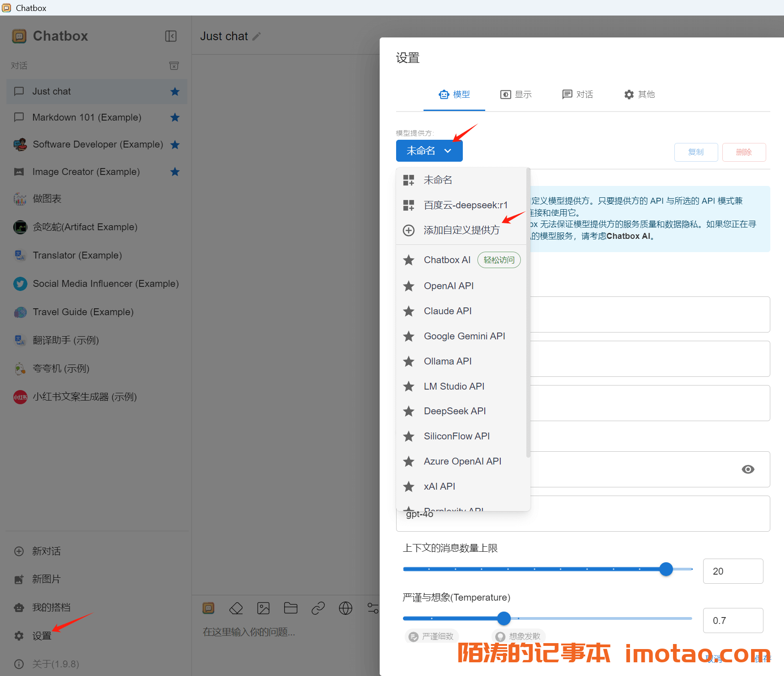Toggle the star on Just chat conversation

(x=175, y=91)
